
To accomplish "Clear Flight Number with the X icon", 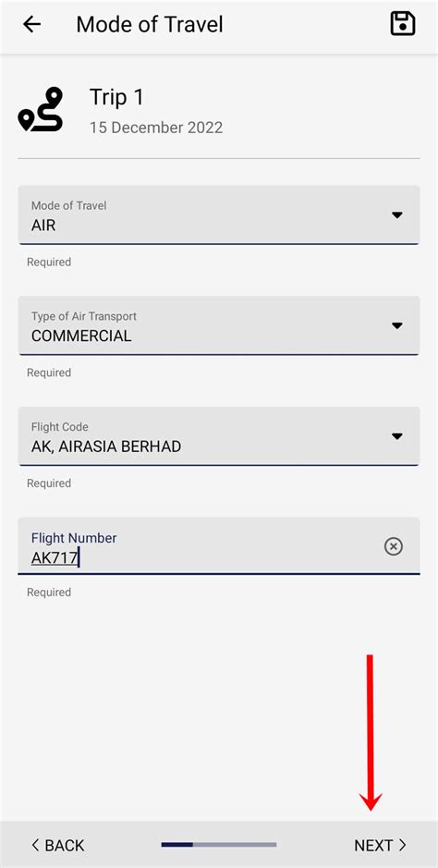I will coord(394,546).
